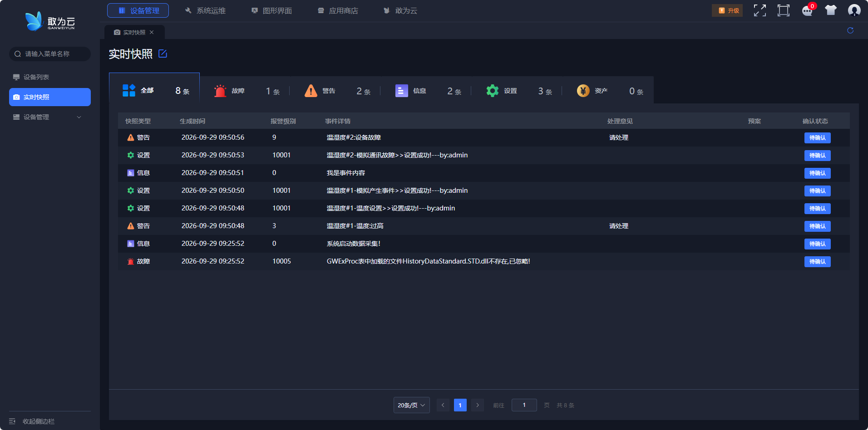Expand the 设备管理 sidebar submenu

pos(50,117)
